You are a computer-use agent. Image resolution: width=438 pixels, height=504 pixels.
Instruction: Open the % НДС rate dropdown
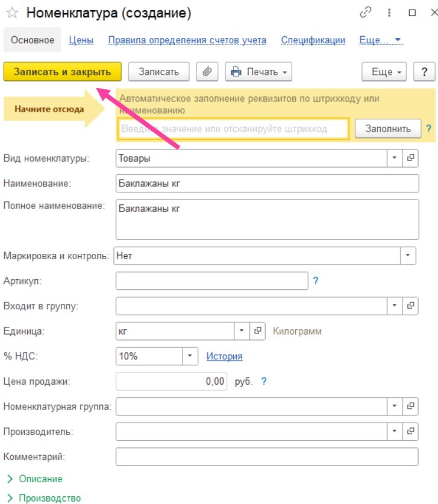[190, 356]
